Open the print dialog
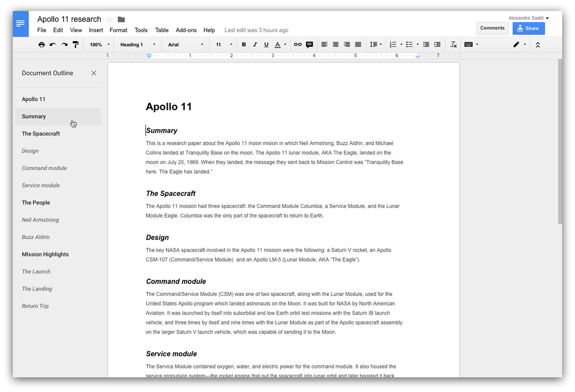The image size is (575, 392). point(42,44)
